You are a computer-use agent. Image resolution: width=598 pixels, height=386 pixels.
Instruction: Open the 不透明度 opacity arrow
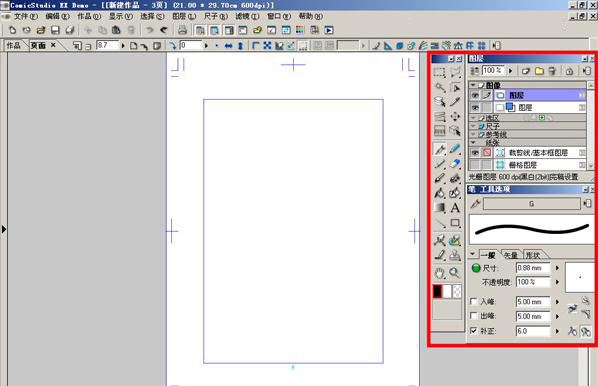[x=557, y=282]
